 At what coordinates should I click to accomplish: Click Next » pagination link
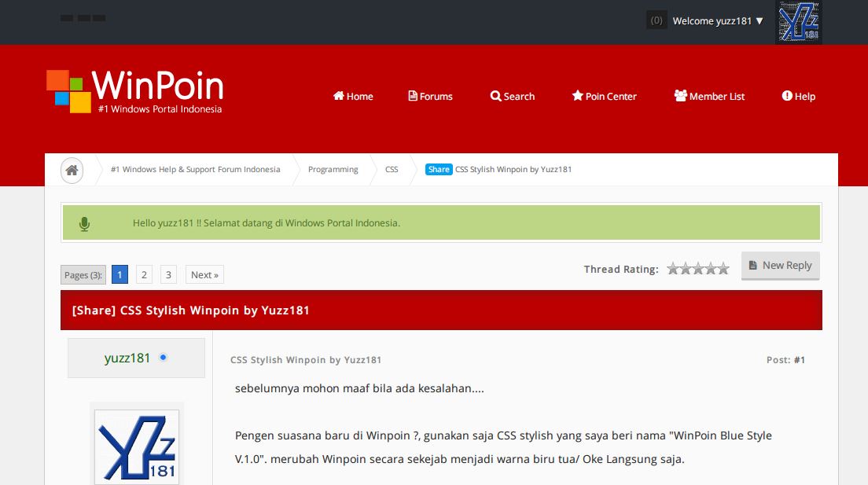coord(205,274)
